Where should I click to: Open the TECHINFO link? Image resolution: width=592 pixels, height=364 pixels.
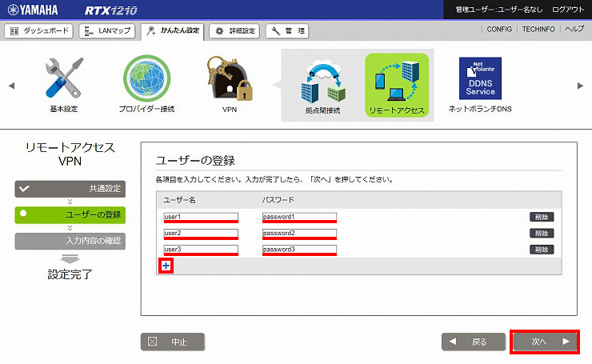pos(538,29)
